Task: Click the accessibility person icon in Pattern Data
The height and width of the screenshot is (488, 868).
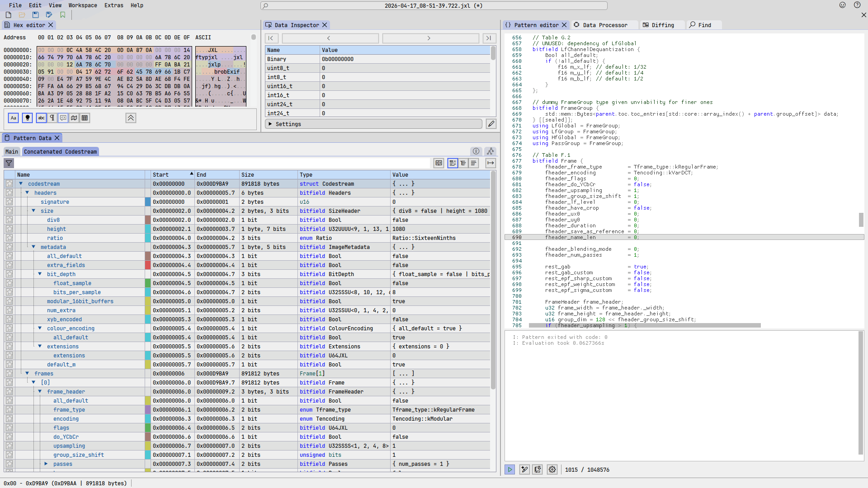Action: click(x=476, y=151)
